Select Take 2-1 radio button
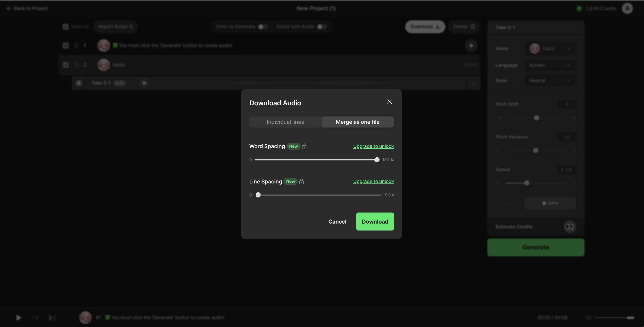This screenshot has height=327, width=644. pyautogui.click(x=79, y=83)
